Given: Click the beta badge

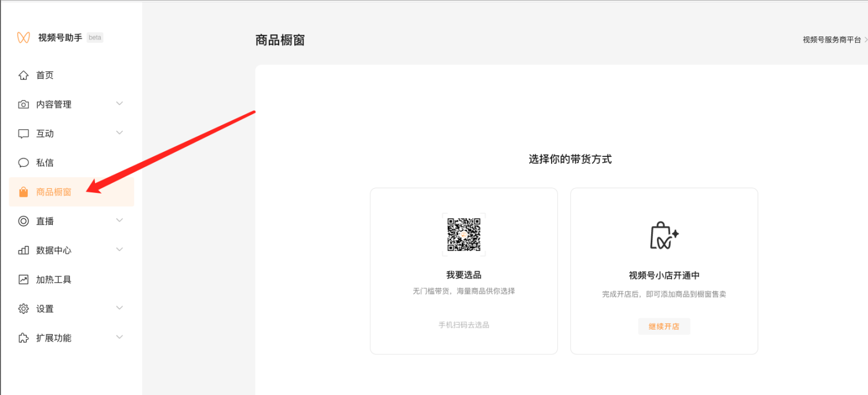Looking at the screenshot, I should tap(95, 38).
